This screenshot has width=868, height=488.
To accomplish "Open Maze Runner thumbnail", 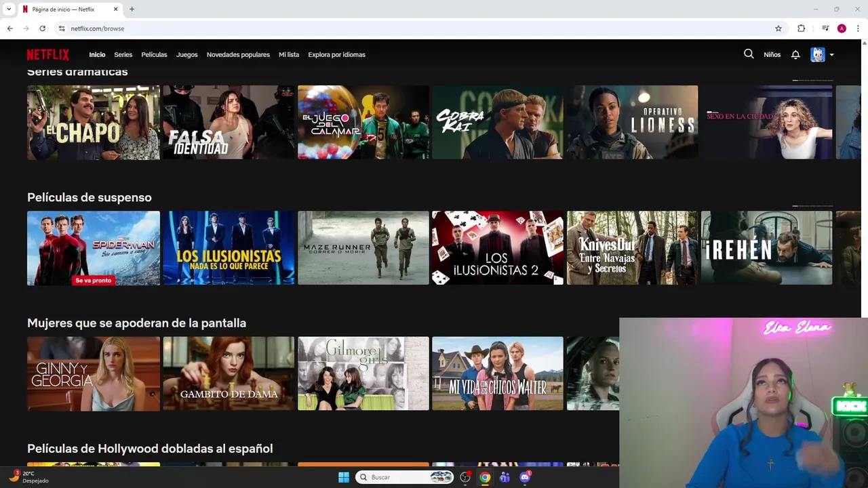I will 363,248.
